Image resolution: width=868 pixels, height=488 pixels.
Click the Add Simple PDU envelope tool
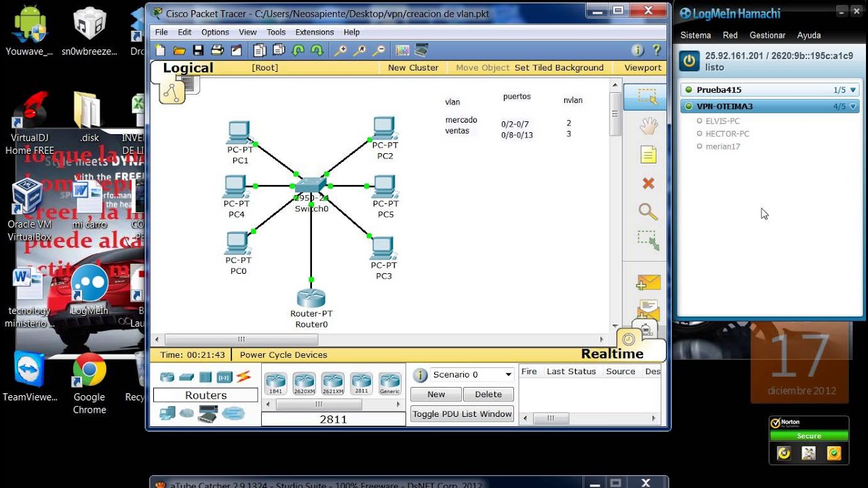(x=648, y=282)
